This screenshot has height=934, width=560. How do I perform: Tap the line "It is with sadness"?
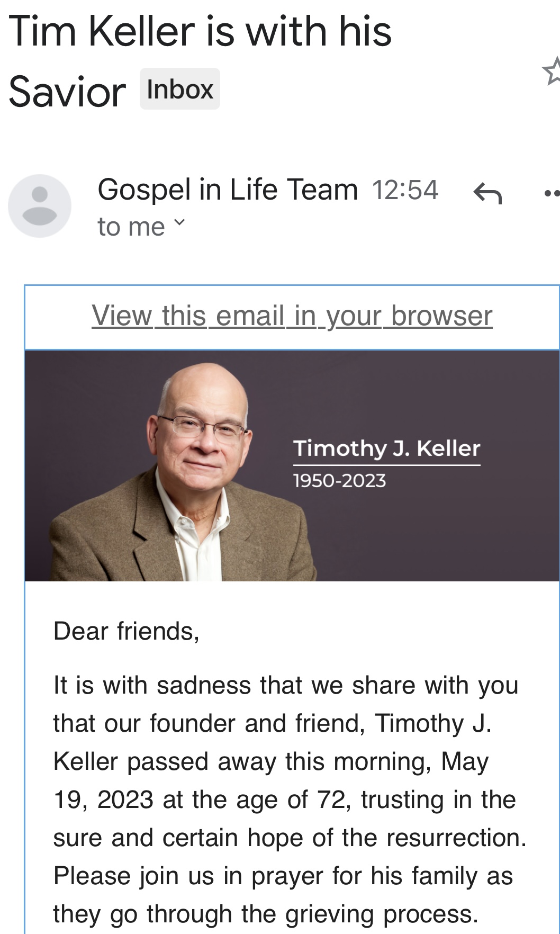pyautogui.click(x=286, y=685)
